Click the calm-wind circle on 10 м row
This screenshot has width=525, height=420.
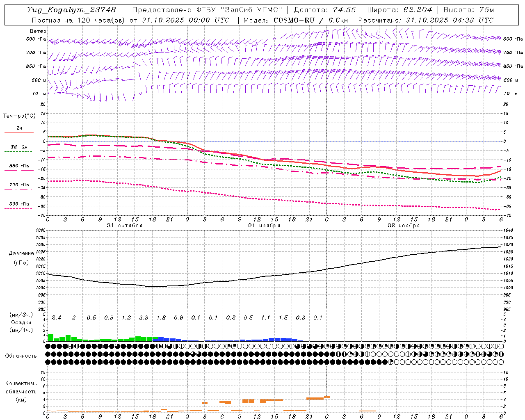coord(141,94)
